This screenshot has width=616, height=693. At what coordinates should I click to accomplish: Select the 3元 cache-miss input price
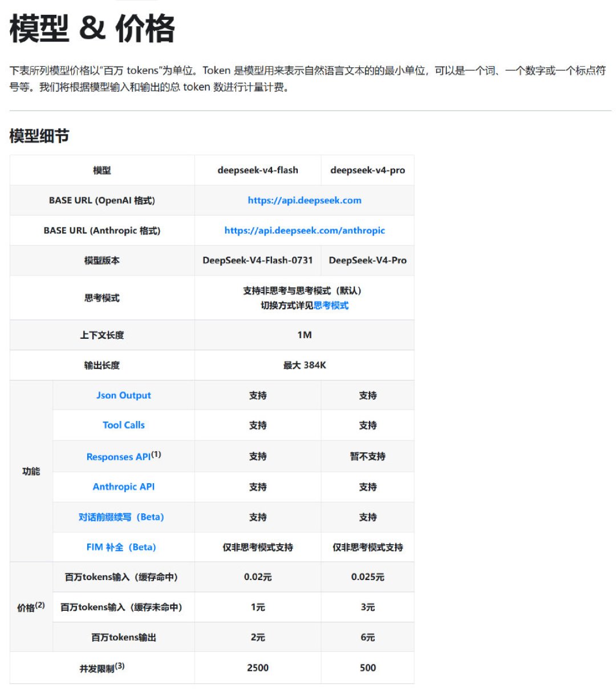pos(368,607)
